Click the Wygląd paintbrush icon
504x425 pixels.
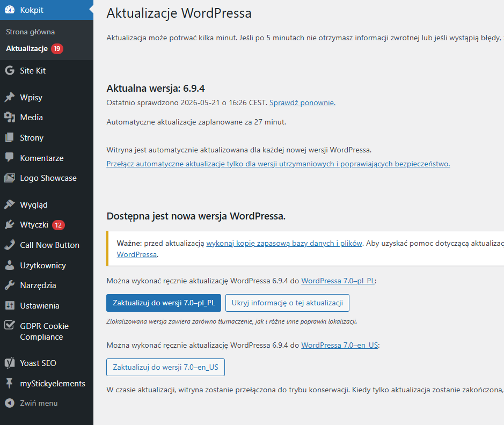point(10,204)
